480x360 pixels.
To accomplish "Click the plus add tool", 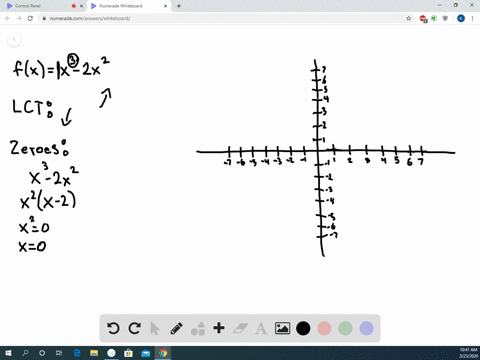I will (219, 328).
